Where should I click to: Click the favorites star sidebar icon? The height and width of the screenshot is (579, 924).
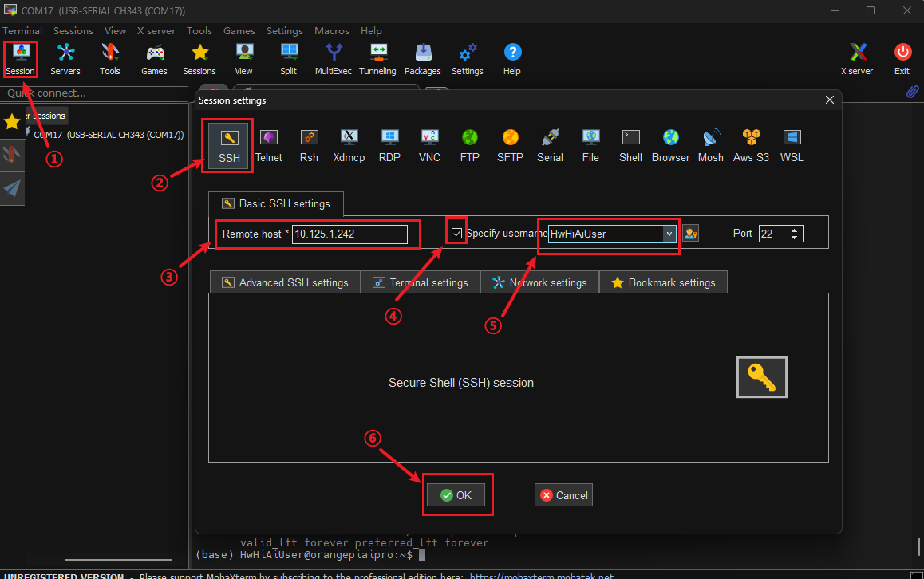pyautogui.click(x=12, y=122)
